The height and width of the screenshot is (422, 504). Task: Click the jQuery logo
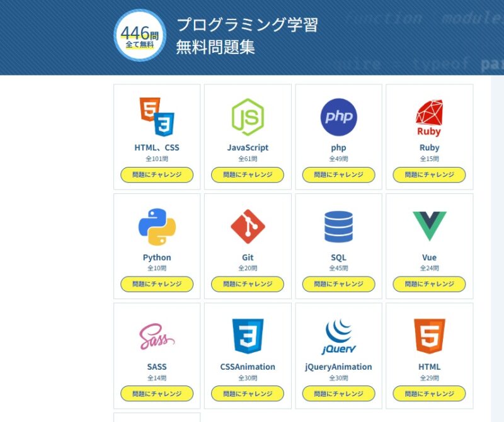tap(338, 336)
